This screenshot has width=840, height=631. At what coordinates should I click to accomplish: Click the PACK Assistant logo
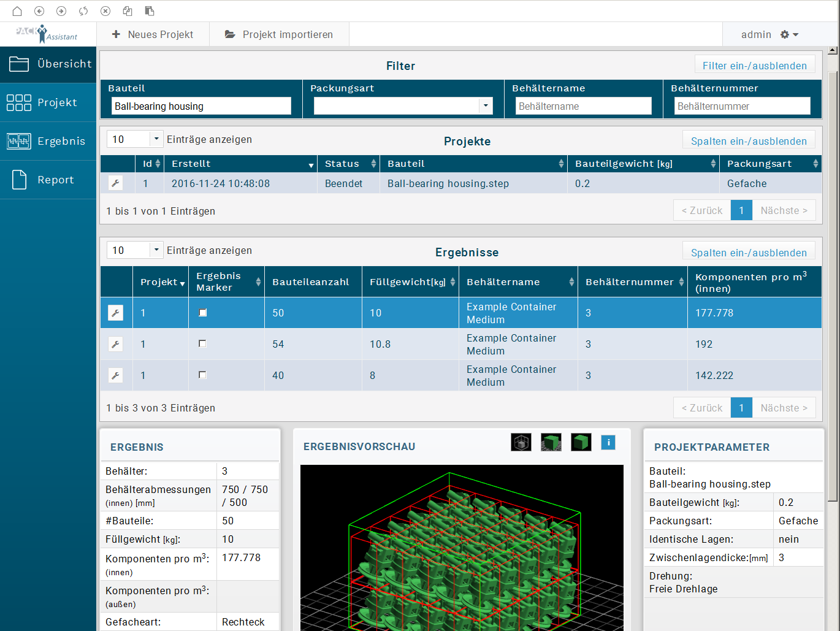pos(48,34)
